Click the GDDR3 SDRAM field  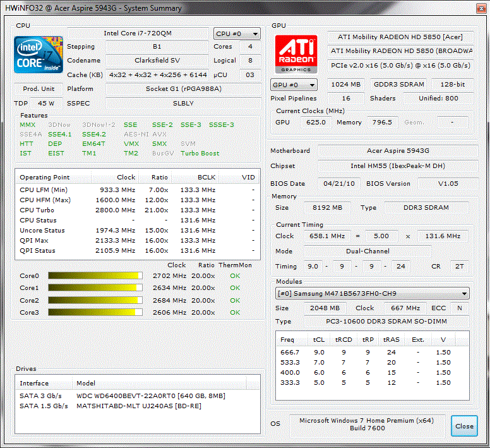click(398, 85)
